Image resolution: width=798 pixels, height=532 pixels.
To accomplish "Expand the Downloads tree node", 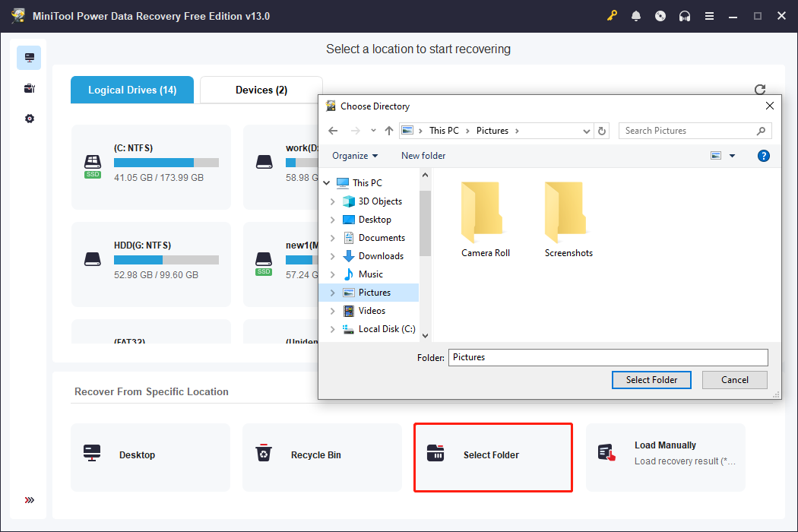I will [332, 256].
